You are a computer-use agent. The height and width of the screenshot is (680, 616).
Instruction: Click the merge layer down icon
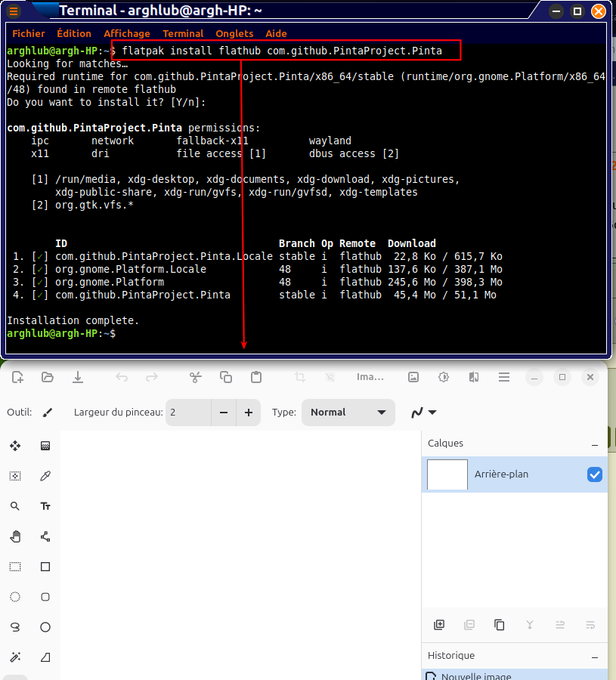pyautogui.click(x=530, y=625)
